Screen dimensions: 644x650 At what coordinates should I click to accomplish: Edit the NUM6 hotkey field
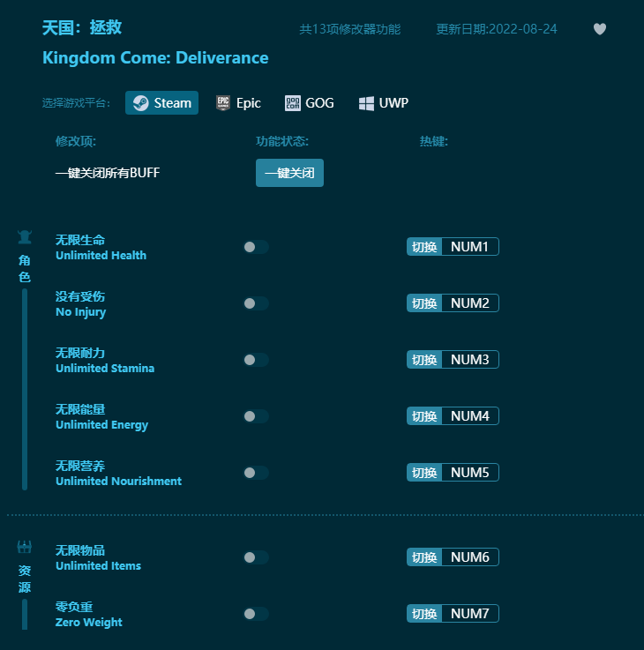point(470,557)
